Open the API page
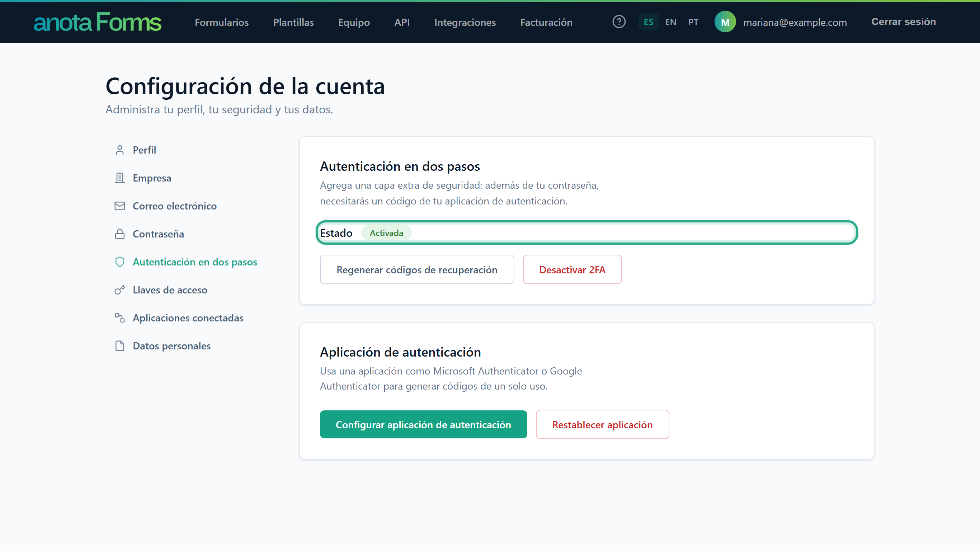Viewport: 980px width, 551px height. (x=402, y=23)
